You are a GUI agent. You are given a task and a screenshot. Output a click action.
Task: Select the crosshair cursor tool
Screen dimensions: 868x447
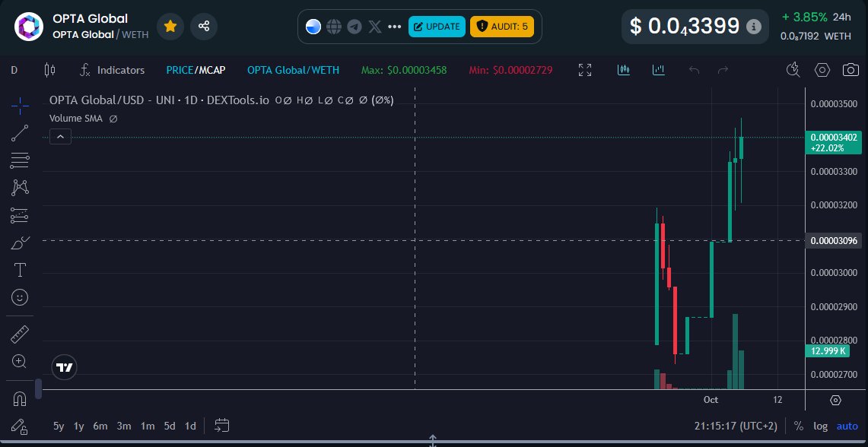pos(20,106)
